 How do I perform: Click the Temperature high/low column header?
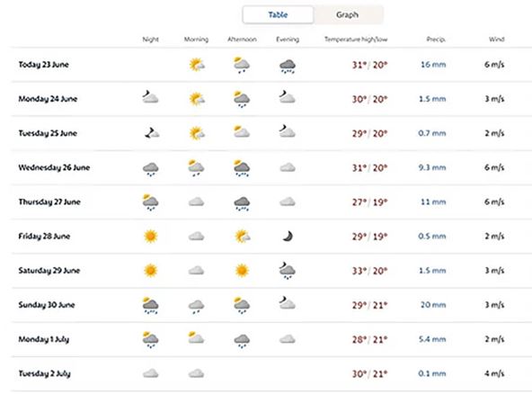356,40
